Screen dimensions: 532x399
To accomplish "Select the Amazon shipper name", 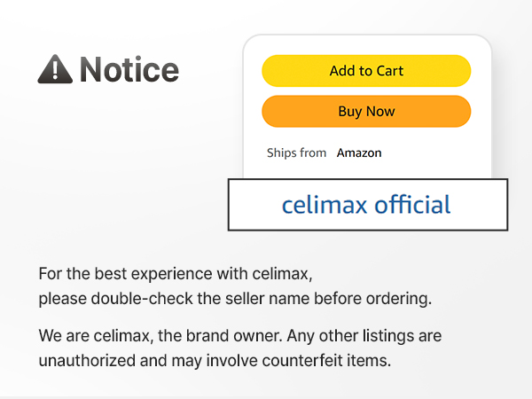I will click(359, 153).
